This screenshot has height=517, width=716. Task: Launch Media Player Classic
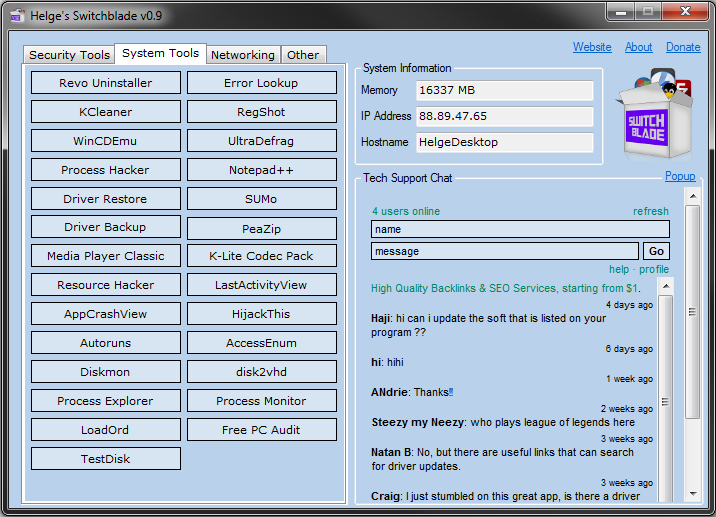click(105, 256)
